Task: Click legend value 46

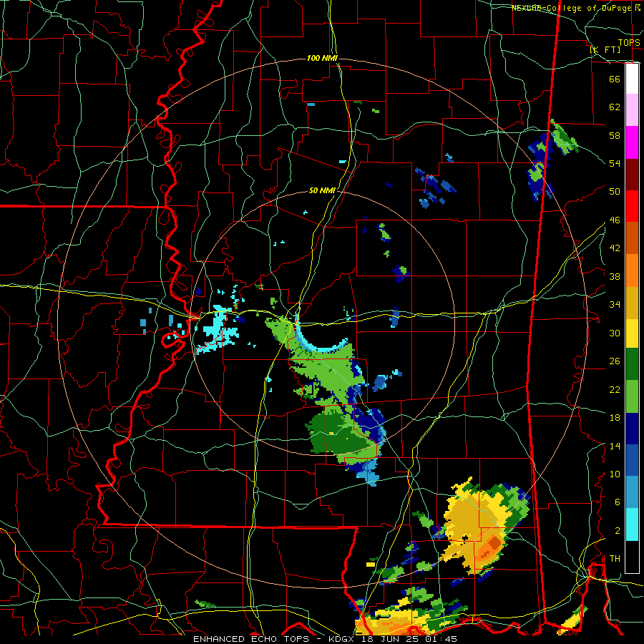Action: point(615,220)
